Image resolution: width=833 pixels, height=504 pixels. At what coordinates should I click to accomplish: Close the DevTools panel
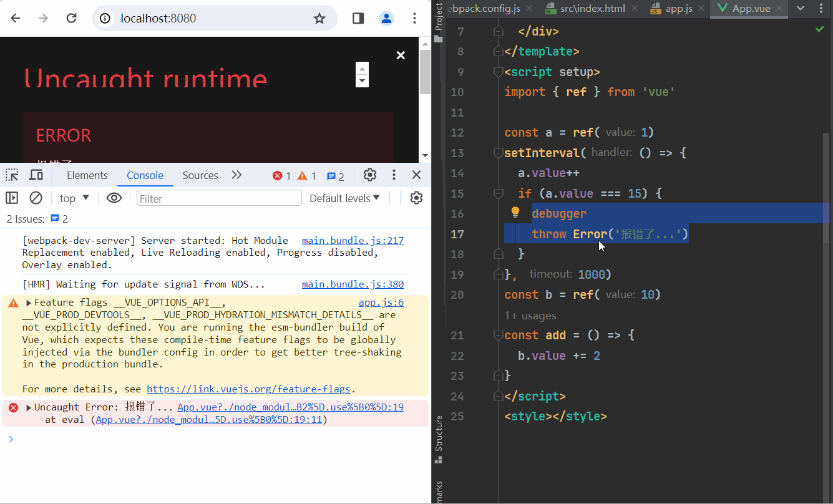click(417, 175)
